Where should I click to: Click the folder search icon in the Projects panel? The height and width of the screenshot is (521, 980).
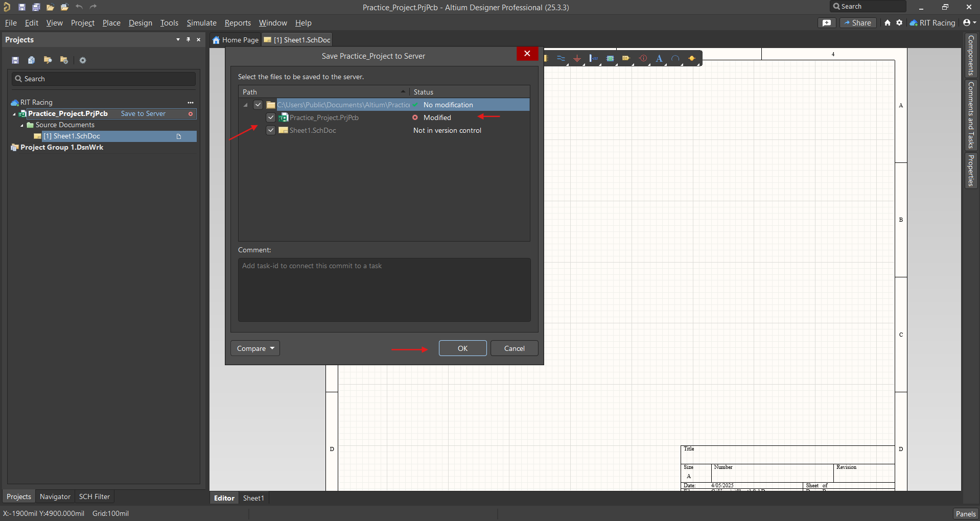(48, 60)
